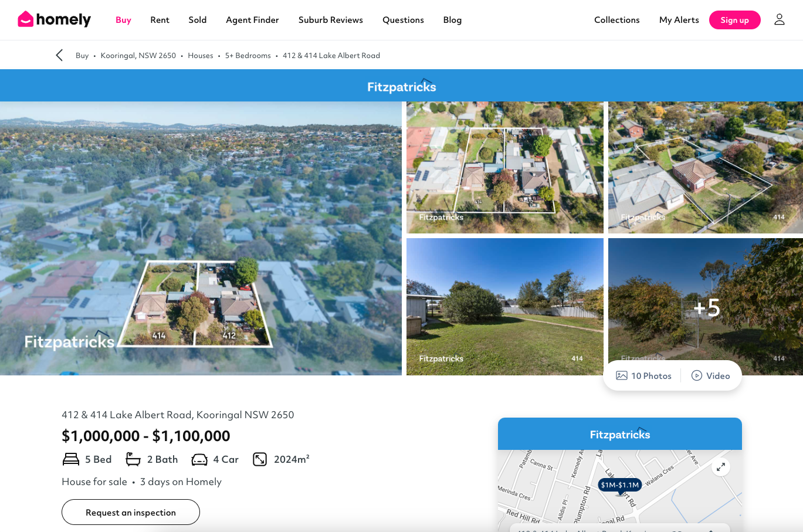This screenshot has width=803, height=532.
Task: Select Sold in the navigation bar
Action: [198, 20]
